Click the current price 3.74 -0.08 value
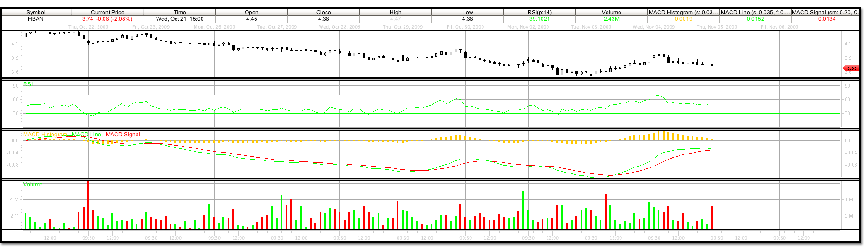This screenshot has height=250, width=868. point(107,19)
